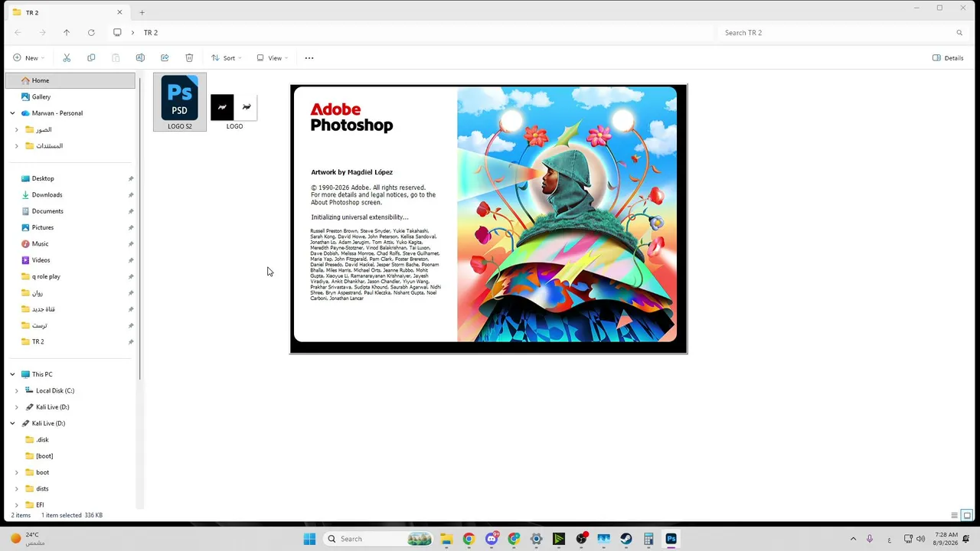Expand the boot folder node
Image resolution: width=980 pixels, height=551 pixels.
17,472
